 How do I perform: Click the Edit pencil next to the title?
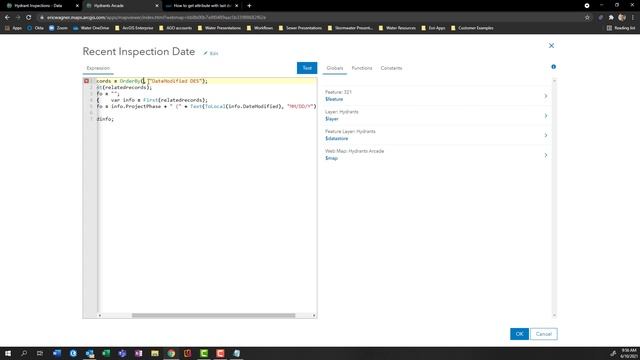211,53
